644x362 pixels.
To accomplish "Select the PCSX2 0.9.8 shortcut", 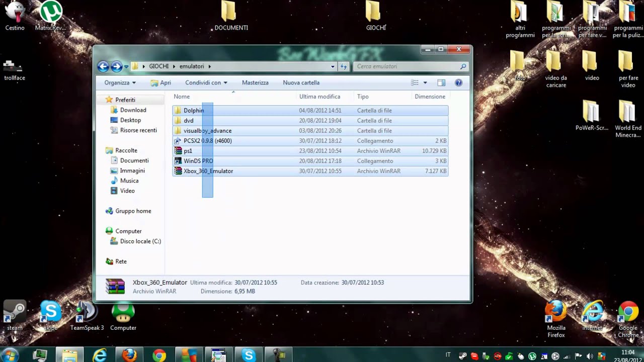I will point(310,141).
